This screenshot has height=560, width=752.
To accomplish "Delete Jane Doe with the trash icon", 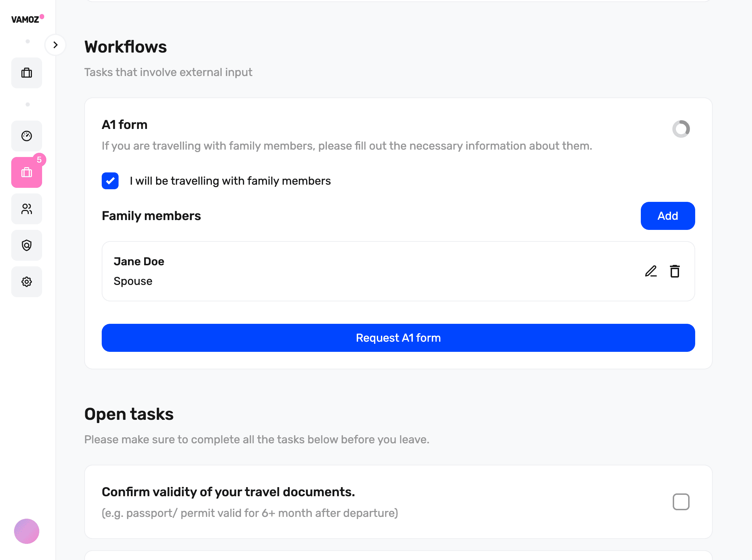I will (674, 271).
